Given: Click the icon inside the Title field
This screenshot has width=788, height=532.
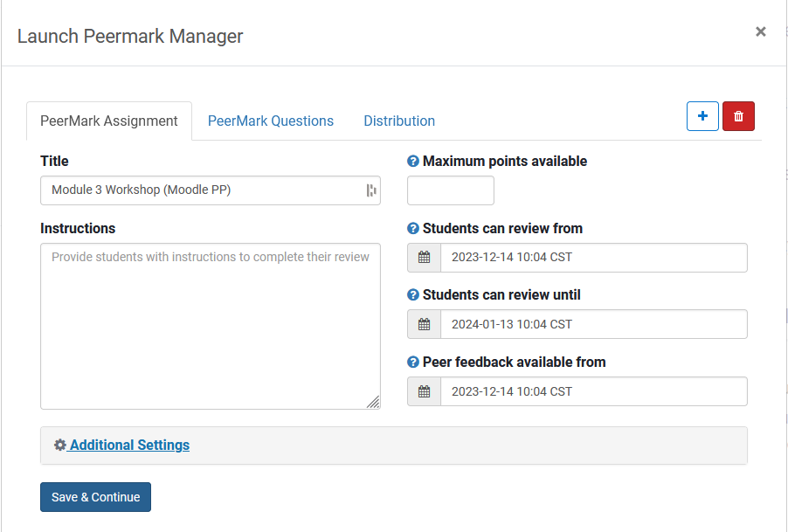Looking at the screenshot, I should point(371,190).
